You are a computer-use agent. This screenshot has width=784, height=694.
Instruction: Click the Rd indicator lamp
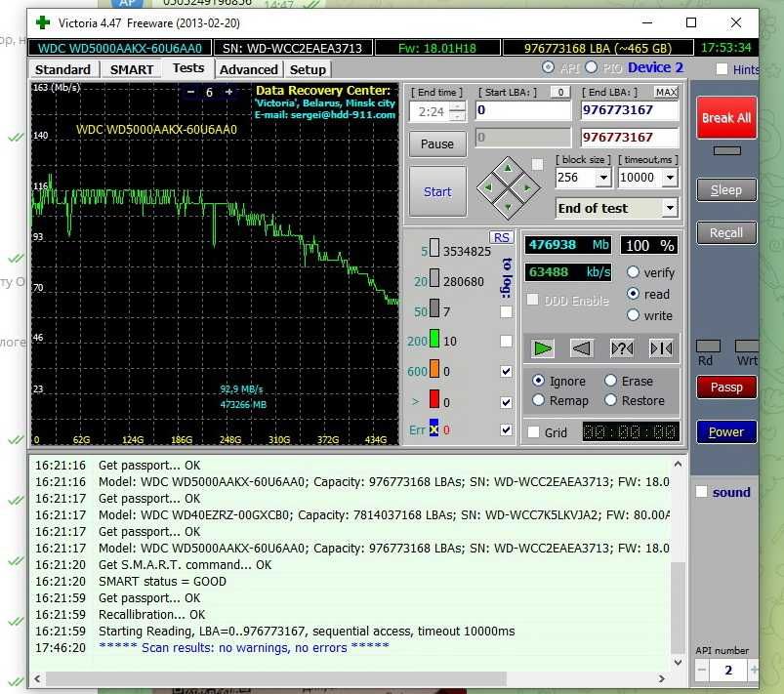point(709,346)
